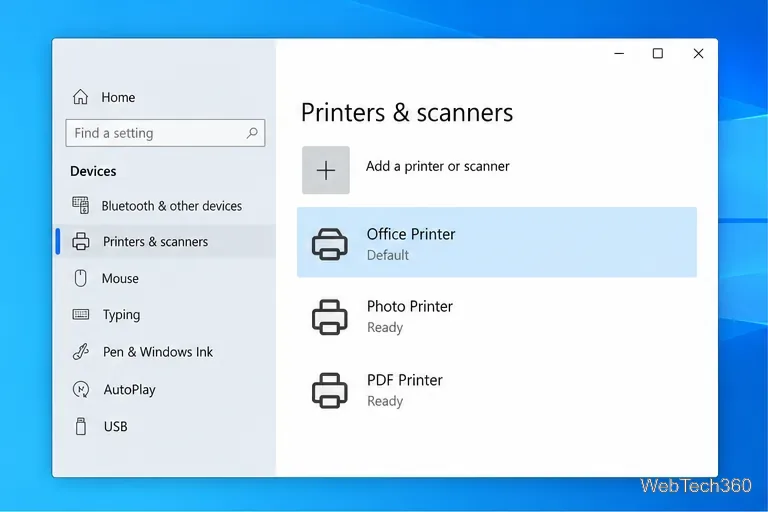768x512 pixels.
Task: Click the AutoPlay icon
Action: point(81,389)
